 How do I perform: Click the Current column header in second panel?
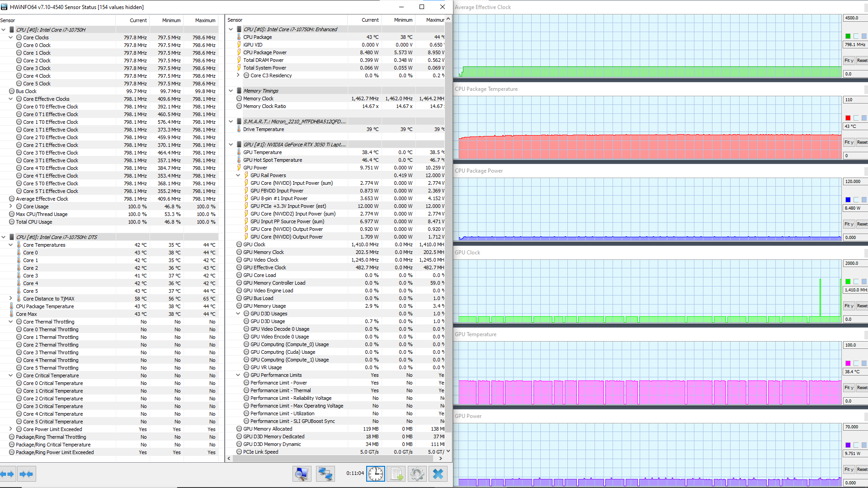370,20
